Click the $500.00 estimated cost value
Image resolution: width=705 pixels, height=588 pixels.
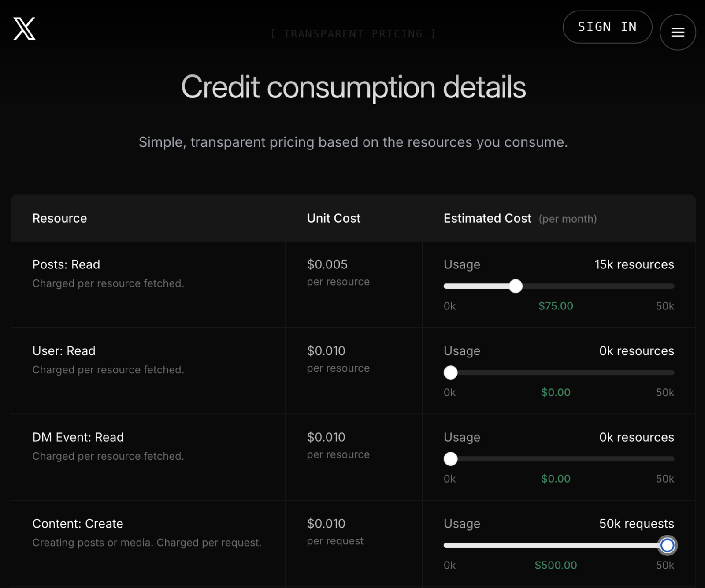pyautogui.click(x=556, y=565)
